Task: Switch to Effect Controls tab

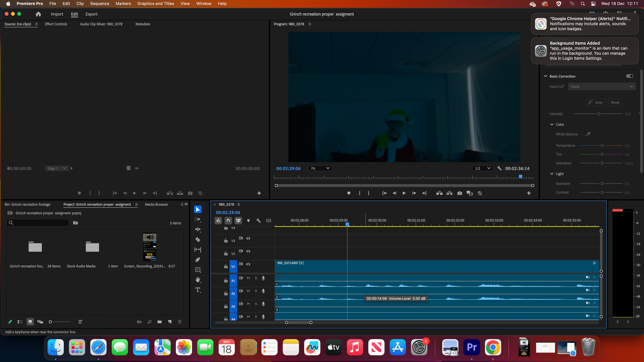Action: (56, 24)
